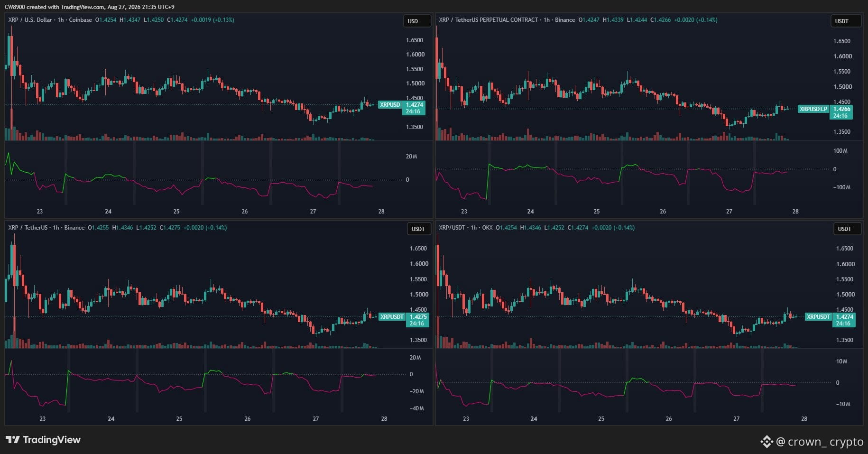
Task: Click date 28 on the Coinbase chart time axis
Action: click(381, 212)
